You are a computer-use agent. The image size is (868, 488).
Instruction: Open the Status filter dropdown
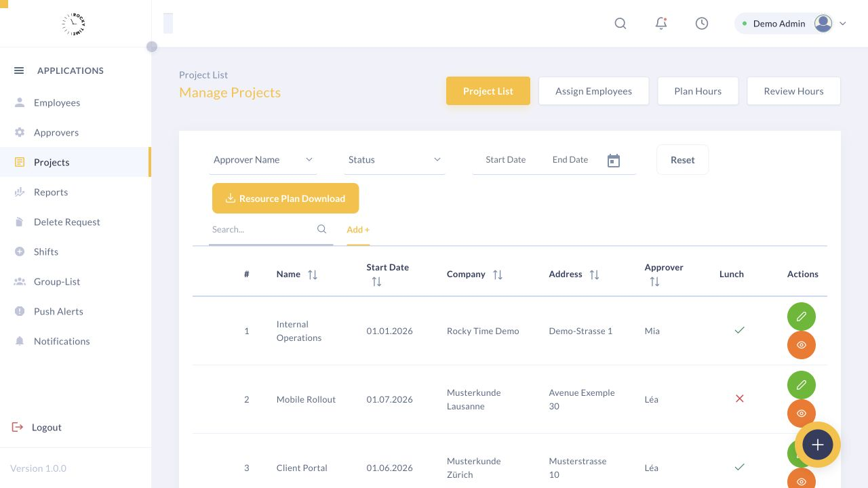[x=394, y=160]
